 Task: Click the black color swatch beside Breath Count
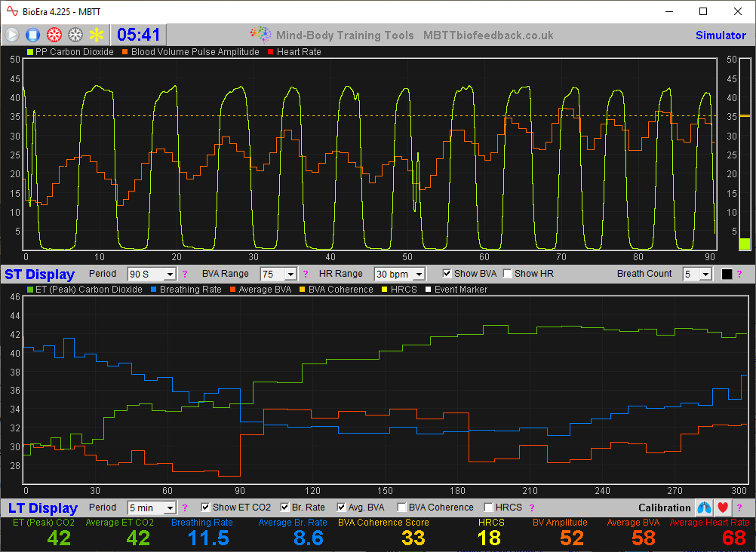point(727,274)
